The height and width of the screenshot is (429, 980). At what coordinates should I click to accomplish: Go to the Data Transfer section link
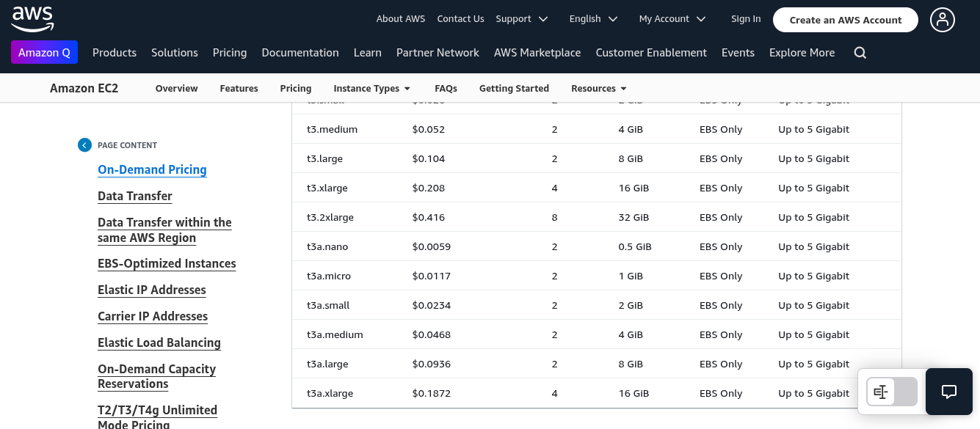135,196
